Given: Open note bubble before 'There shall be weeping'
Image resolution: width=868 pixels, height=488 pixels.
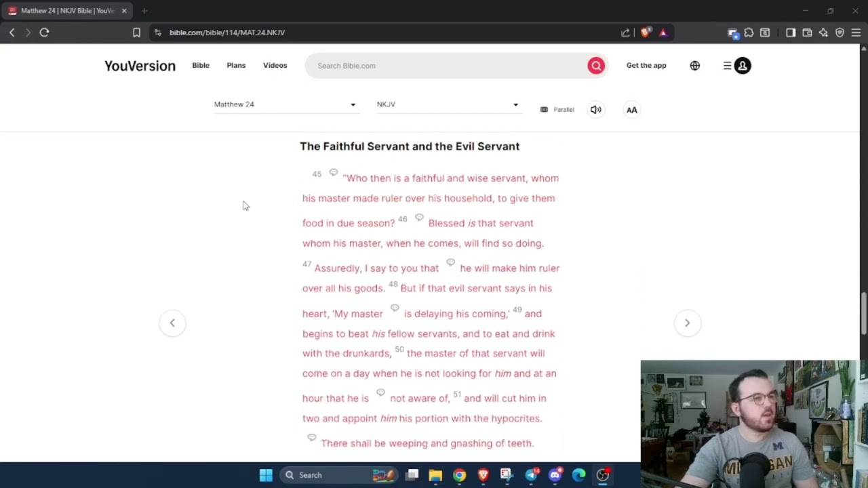Looking at the screenshot, I should (312, 437).
